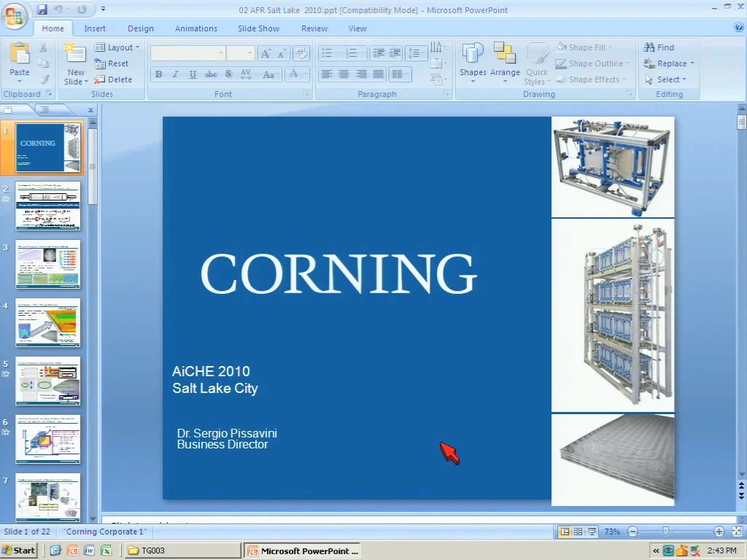Open Quick Styles gallery
This screenshot has width=747, height=560.
(537, 63)
